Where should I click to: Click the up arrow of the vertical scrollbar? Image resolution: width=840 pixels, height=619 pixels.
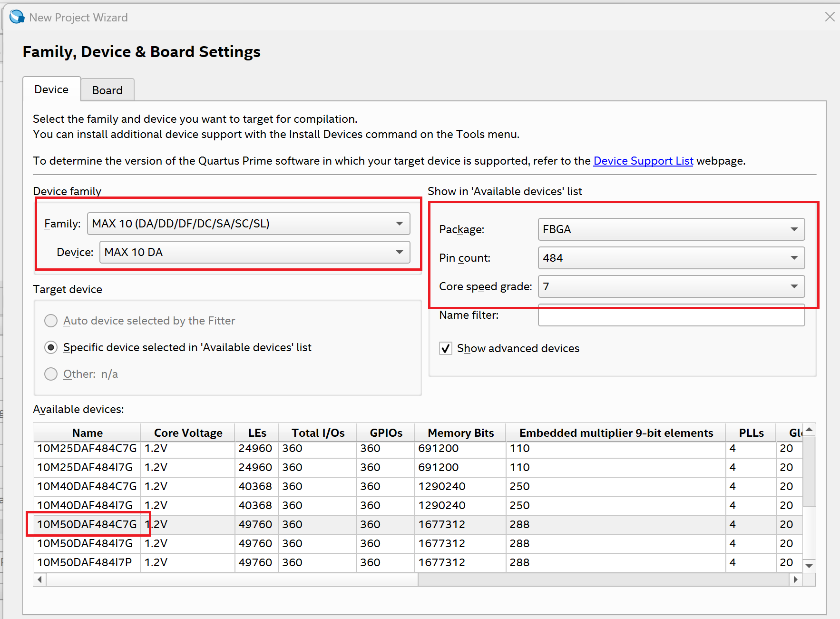click(x=809, y=430)
